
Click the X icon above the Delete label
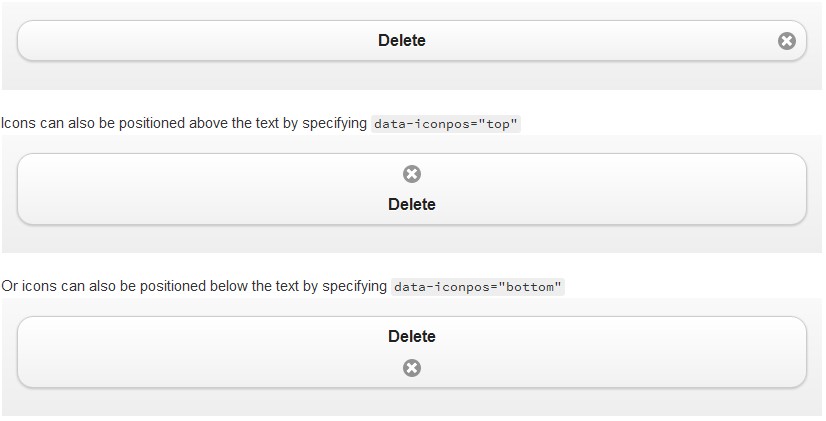[412, 174]
